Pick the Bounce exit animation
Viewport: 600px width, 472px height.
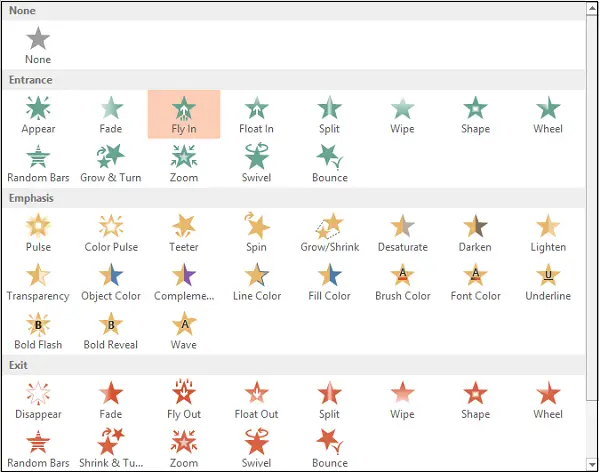tap(329, 449)
